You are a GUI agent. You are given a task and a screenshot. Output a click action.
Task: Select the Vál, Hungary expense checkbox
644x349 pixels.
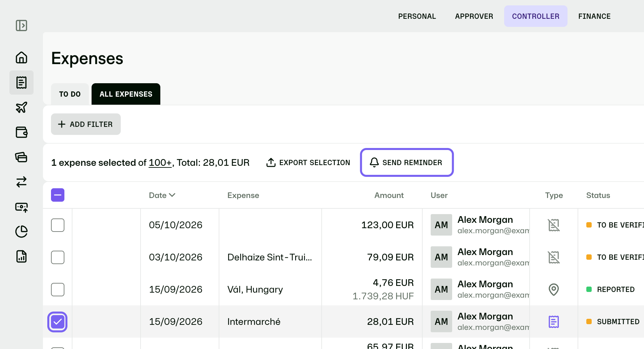(58, 290)
